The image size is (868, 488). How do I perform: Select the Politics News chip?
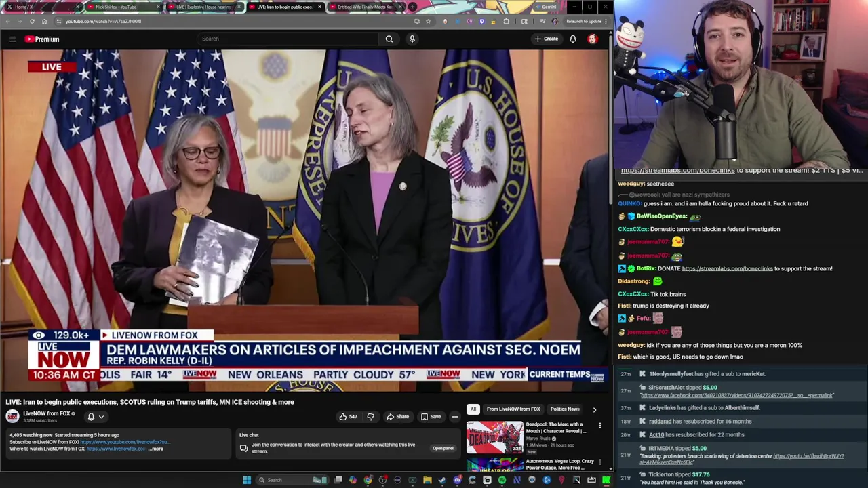565,409
